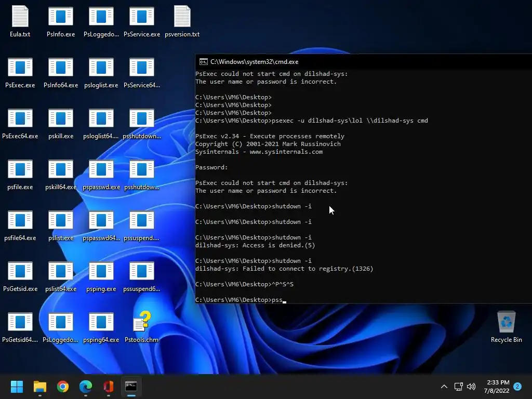Select the PsExec.exe desktop icon

click(x=20, y=72)
